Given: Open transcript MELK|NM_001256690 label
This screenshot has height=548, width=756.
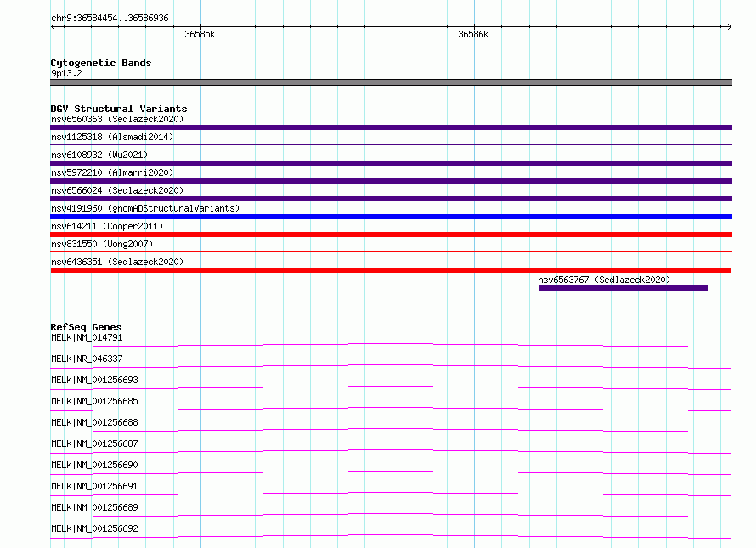Looking at the screenshot, I should tap(94, 465).
